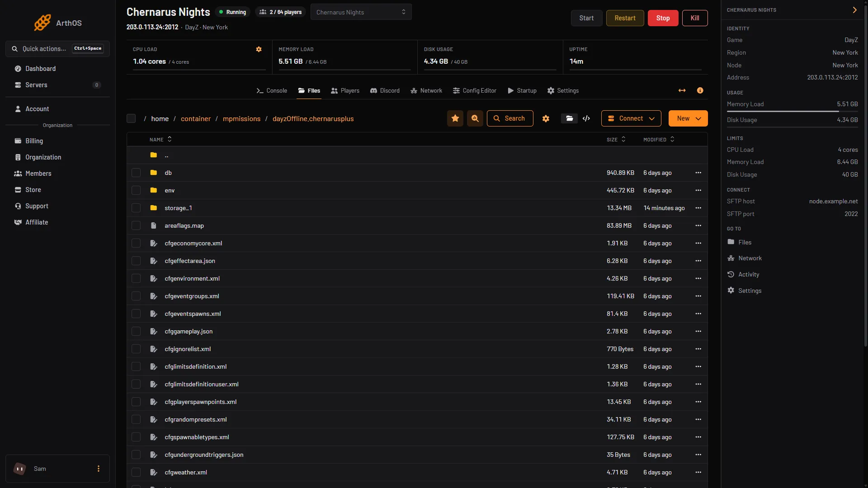Check the select-all files checkbox

click(131, 118)
